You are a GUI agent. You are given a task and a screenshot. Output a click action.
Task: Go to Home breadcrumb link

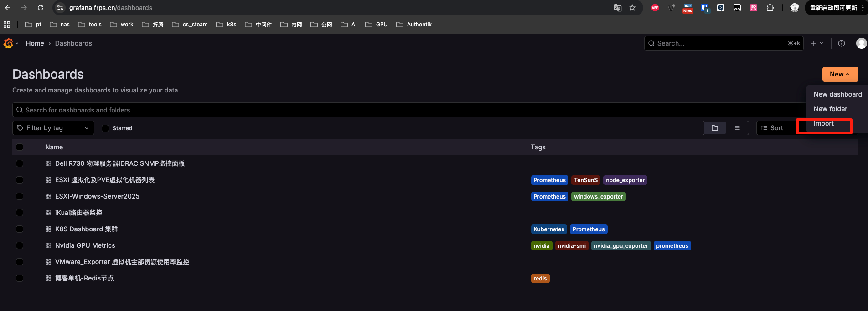point(35,43)
